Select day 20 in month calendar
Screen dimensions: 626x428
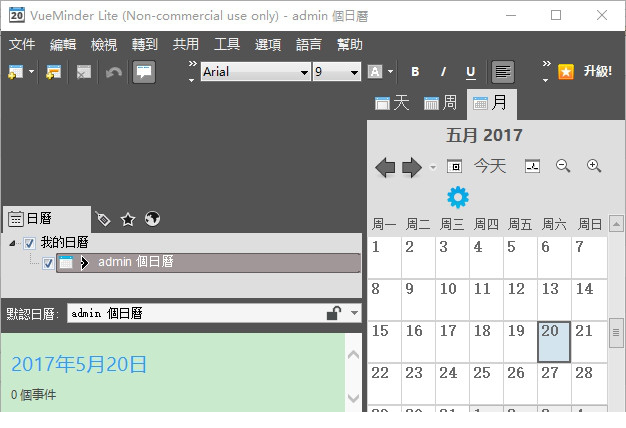(x=554, y=342)
